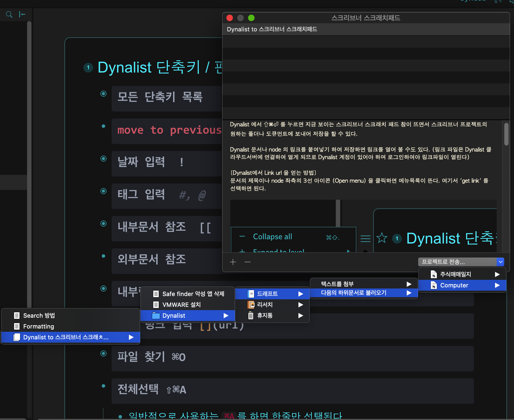
Task: Choose Dynalist to 스크리브너 스크래치 menu entry
Action: 71,337
